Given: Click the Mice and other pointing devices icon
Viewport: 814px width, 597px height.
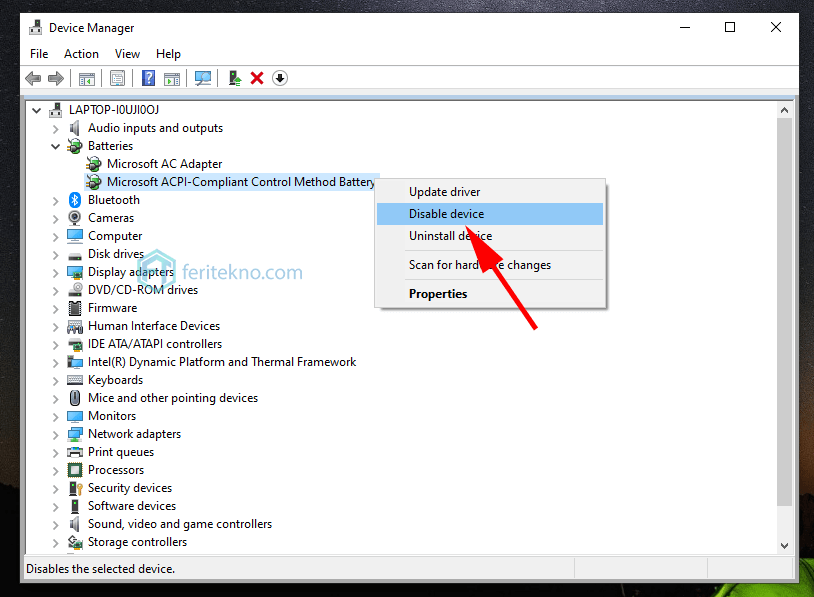Looking at the screenshot, I should 75,398.
